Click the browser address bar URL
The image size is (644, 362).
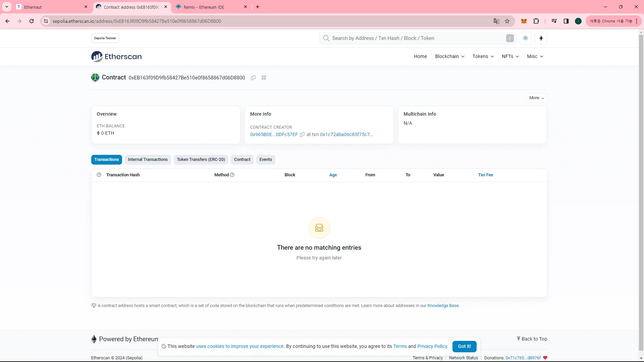(137, 21)
